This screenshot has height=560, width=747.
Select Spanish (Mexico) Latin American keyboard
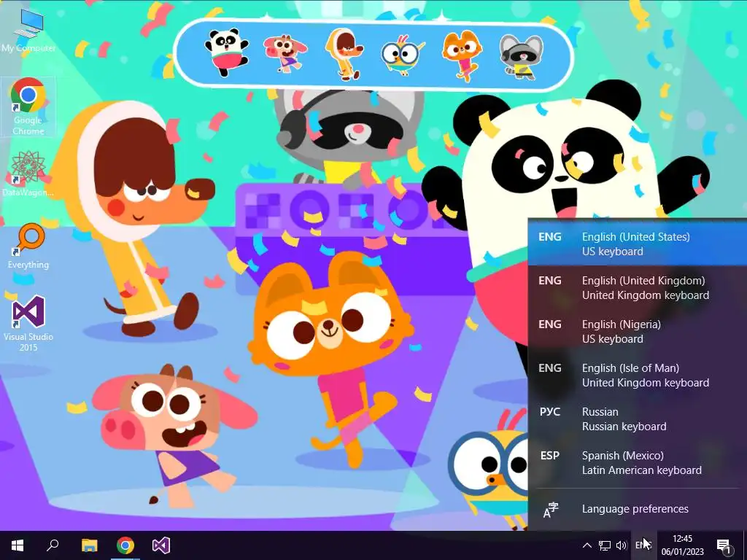(638, 463)
